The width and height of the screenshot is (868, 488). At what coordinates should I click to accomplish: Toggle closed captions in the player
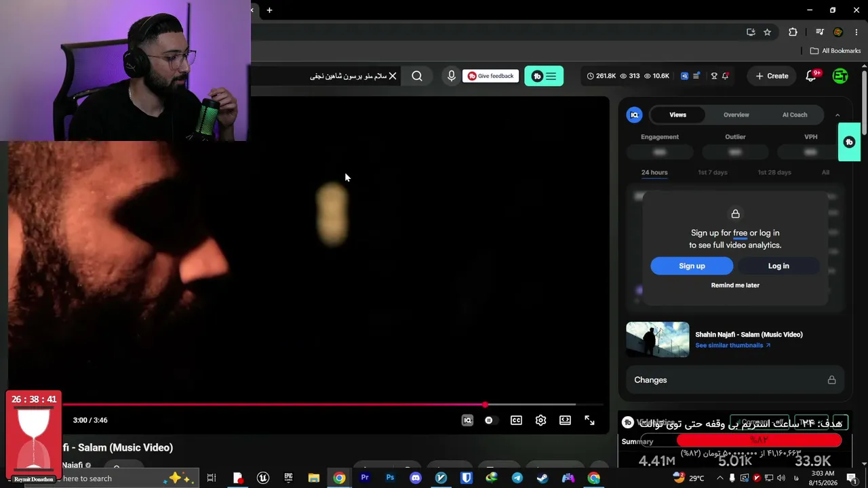516,420
